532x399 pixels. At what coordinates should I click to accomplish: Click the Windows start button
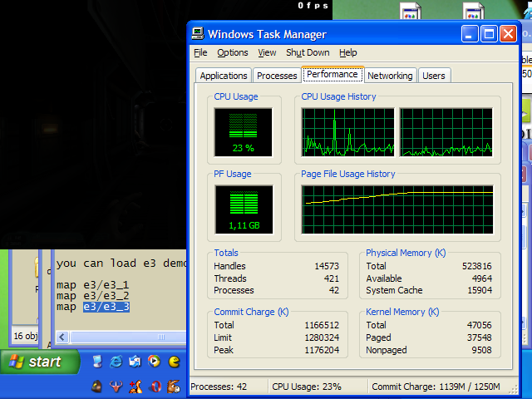point(40,362)
